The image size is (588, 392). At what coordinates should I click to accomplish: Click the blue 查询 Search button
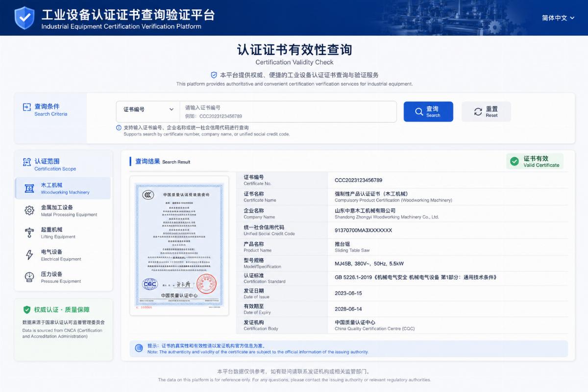(428, 112)
